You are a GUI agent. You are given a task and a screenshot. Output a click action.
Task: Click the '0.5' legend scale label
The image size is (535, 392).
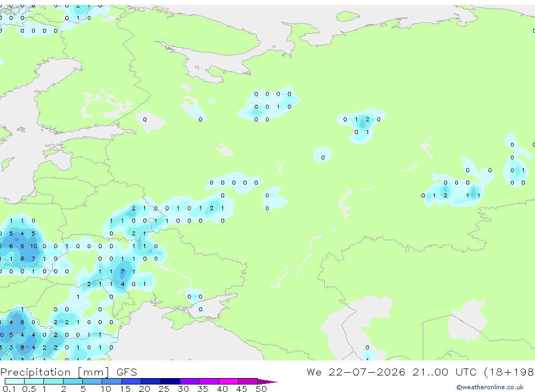29,389
